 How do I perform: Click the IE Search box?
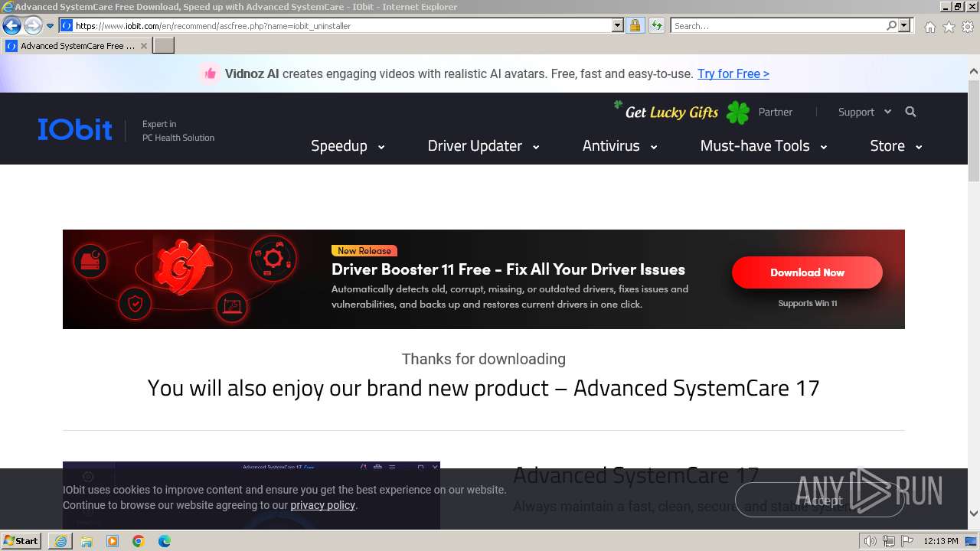click(777, 25)
